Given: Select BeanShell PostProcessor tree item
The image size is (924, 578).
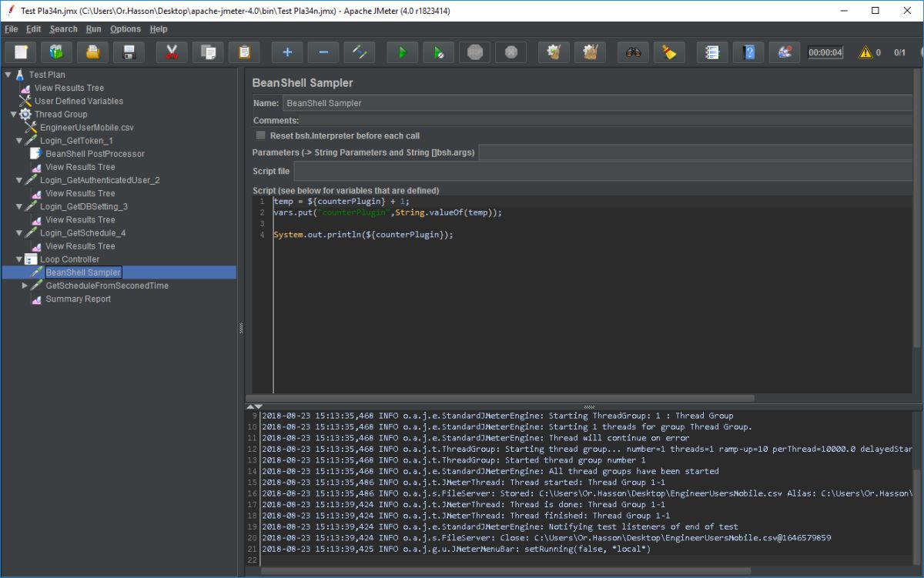Looking at the screenshot, I should coord(95,154).
